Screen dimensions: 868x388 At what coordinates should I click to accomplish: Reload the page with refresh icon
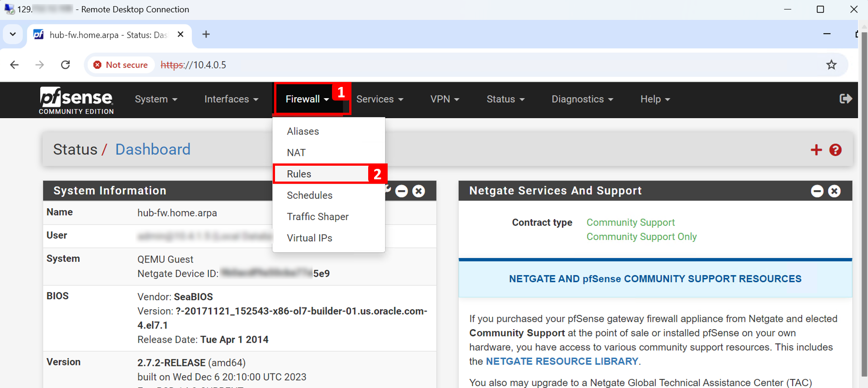(x=66, y=65)
